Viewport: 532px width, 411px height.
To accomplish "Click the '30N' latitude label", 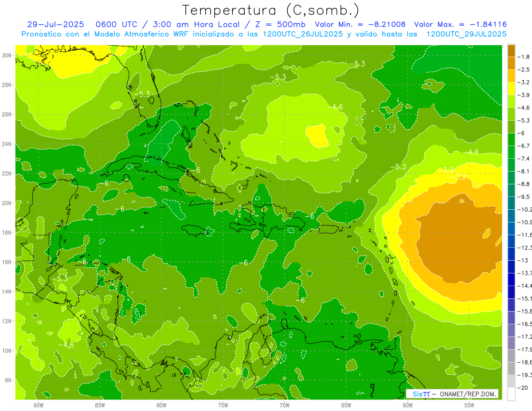I will click(x=7, y=55).
